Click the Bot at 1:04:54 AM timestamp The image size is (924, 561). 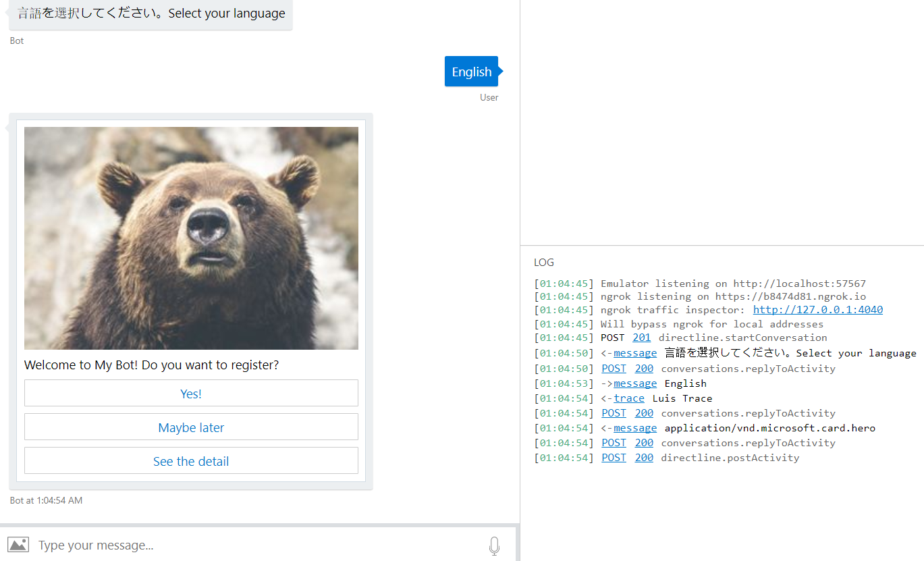(46, 500)
